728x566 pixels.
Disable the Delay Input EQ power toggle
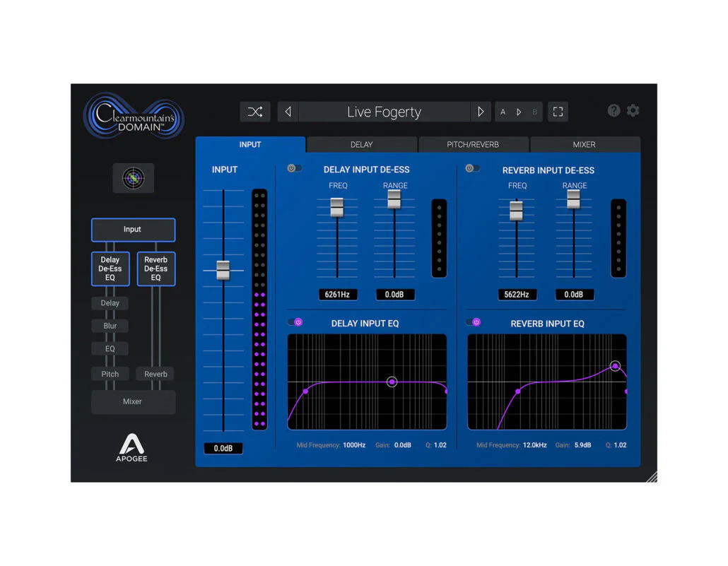(x=295, y=322)
